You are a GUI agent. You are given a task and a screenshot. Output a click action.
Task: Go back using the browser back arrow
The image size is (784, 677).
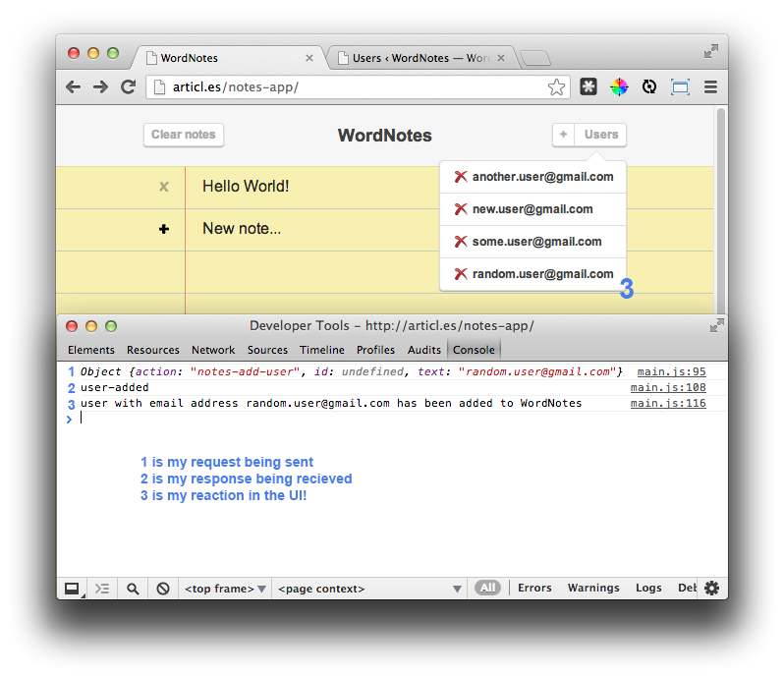click(73, 87)
